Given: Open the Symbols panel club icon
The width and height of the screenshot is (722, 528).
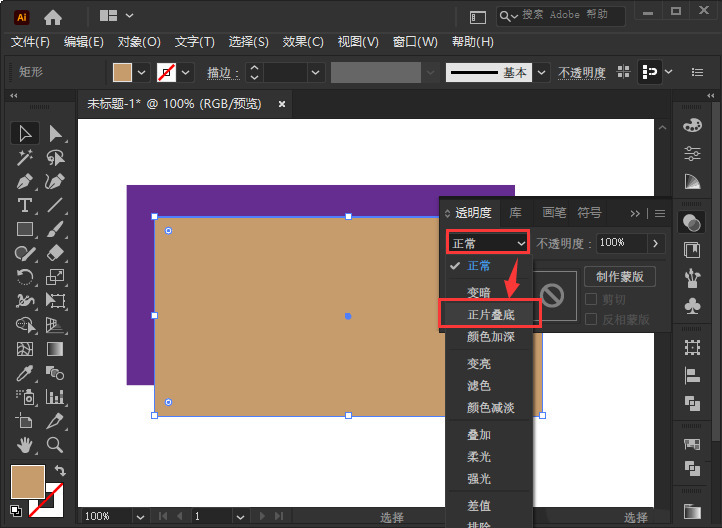Looking at the screenshot, I should click(x=692, y=306).
